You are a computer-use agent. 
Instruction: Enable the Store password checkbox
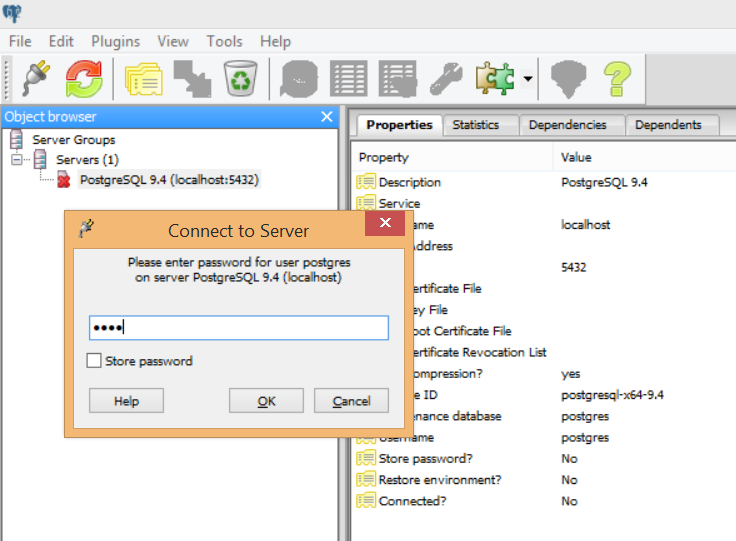(94, 361)
